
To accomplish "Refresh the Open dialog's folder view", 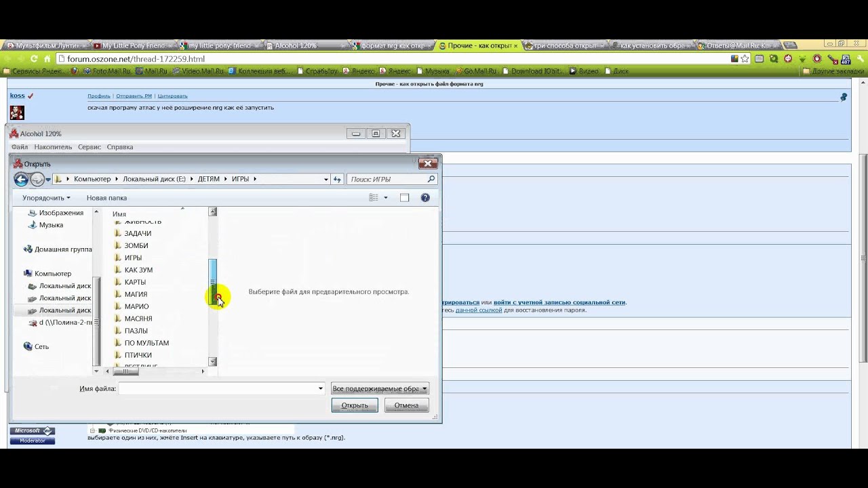I will click(337, 180).
